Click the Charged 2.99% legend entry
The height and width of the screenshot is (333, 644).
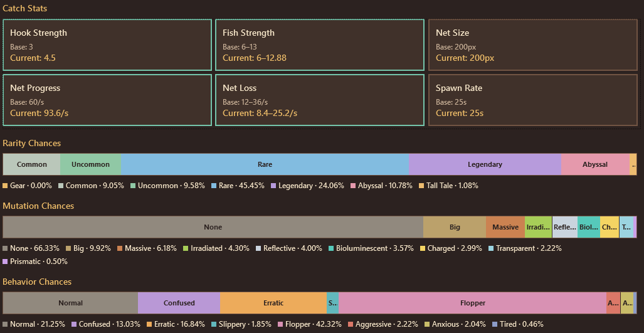[451, 248]
